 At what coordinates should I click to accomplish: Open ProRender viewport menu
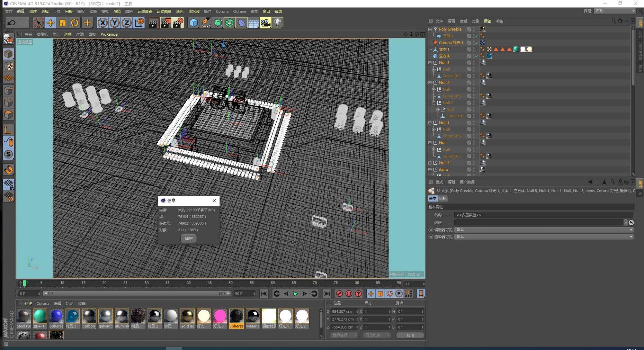[x=109, y=34]
